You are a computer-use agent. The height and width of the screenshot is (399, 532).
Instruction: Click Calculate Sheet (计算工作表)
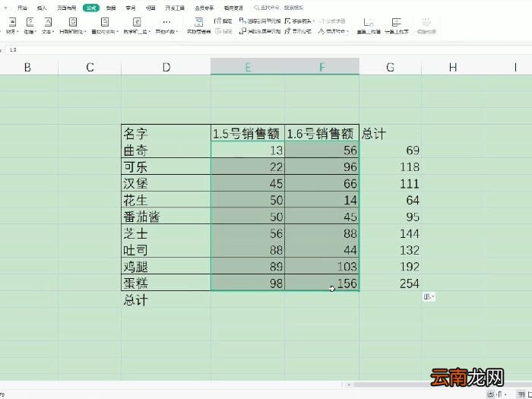(396, 26)
